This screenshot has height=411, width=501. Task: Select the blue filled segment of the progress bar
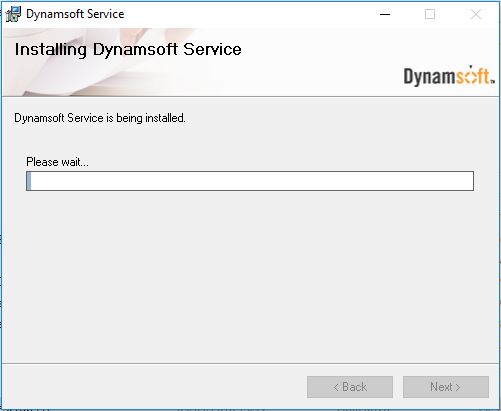coord(29,181)
